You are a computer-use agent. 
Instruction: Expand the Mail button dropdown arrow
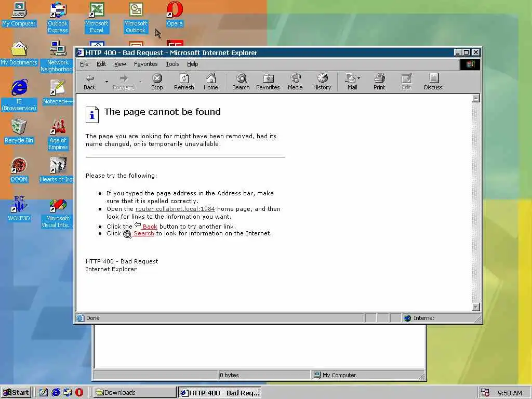[359, 78]
